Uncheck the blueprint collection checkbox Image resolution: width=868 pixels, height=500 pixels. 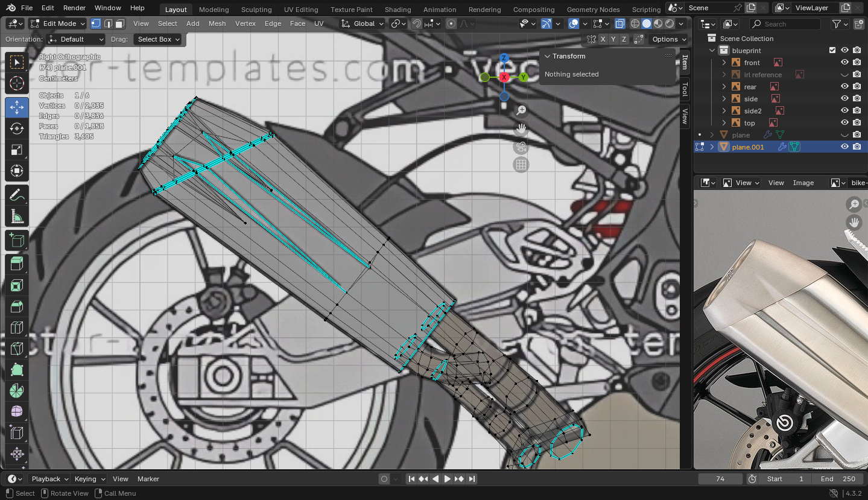point(832,51)
